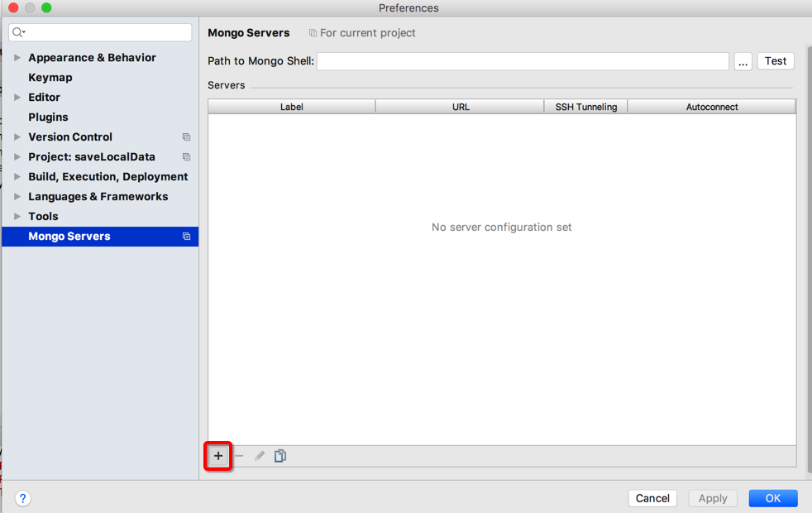This screenshot has height=513, width=812.
Task: Click the remove server minus icon
Action: click(239, 456)
